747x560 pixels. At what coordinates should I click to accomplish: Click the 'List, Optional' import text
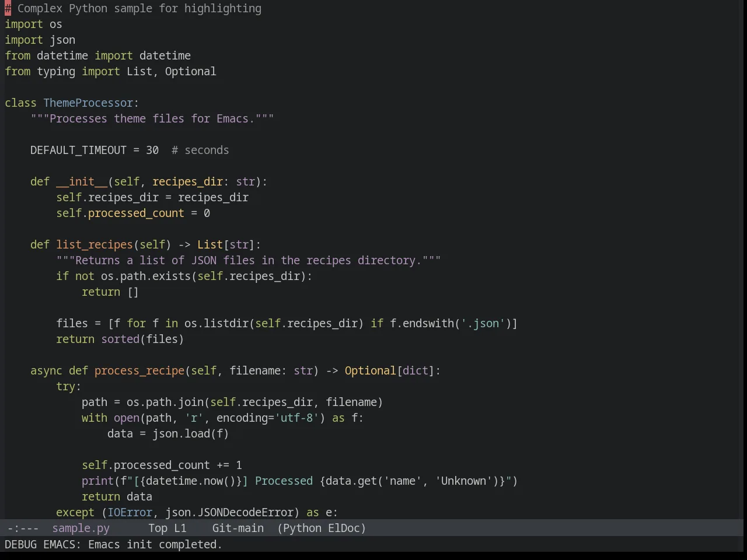[171, 71]
